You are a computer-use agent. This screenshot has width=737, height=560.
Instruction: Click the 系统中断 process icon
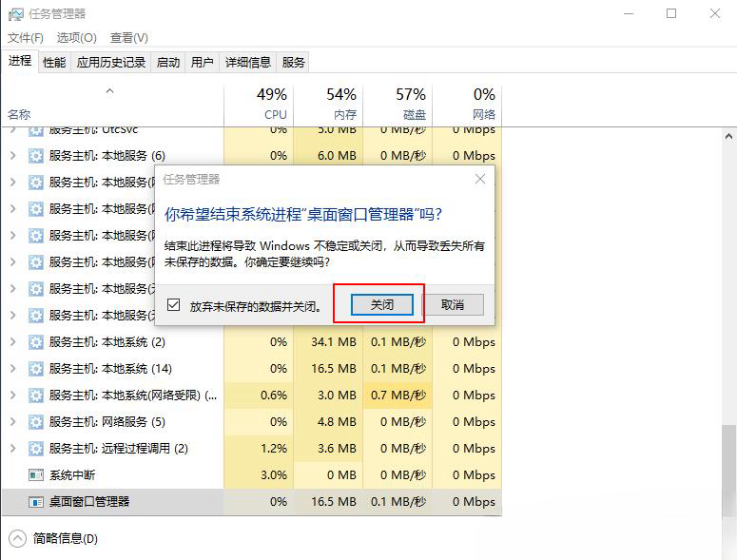(36, 475)
